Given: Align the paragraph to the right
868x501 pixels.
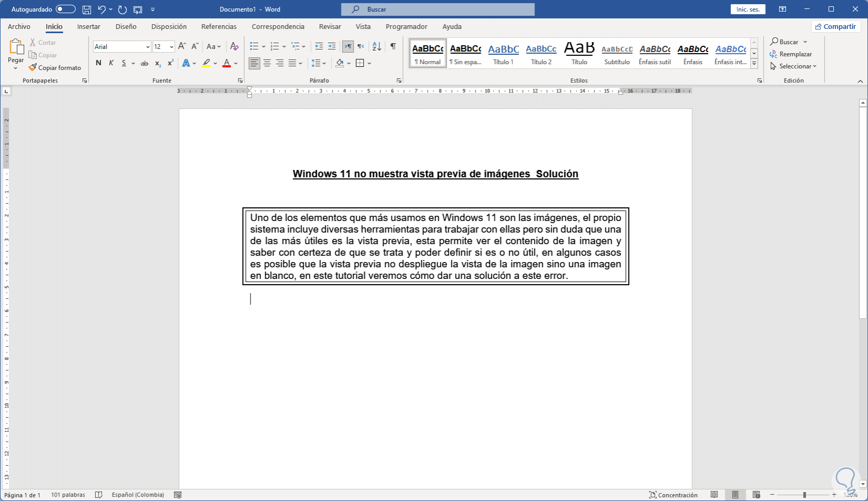Looking at the screenshot, I should (x=280, y=63).
